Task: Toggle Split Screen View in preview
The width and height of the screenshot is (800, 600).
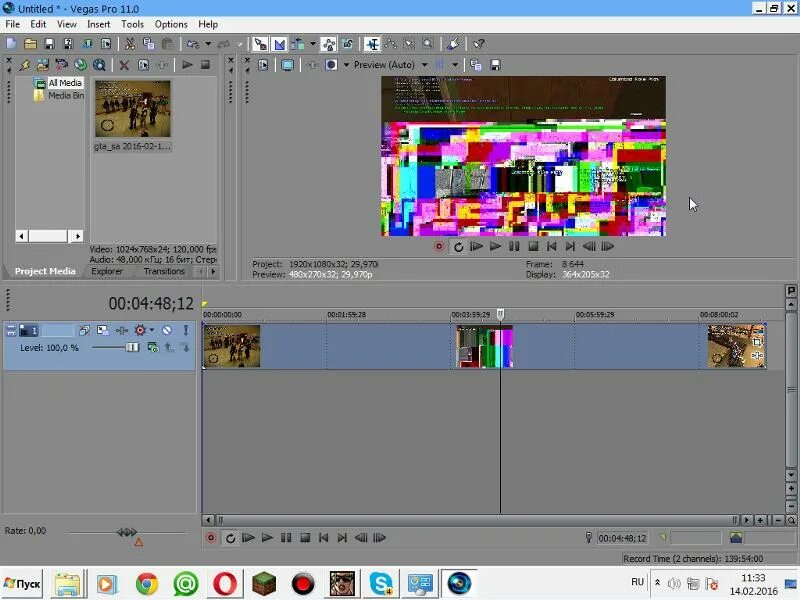Action: click(x=331, y=65)
